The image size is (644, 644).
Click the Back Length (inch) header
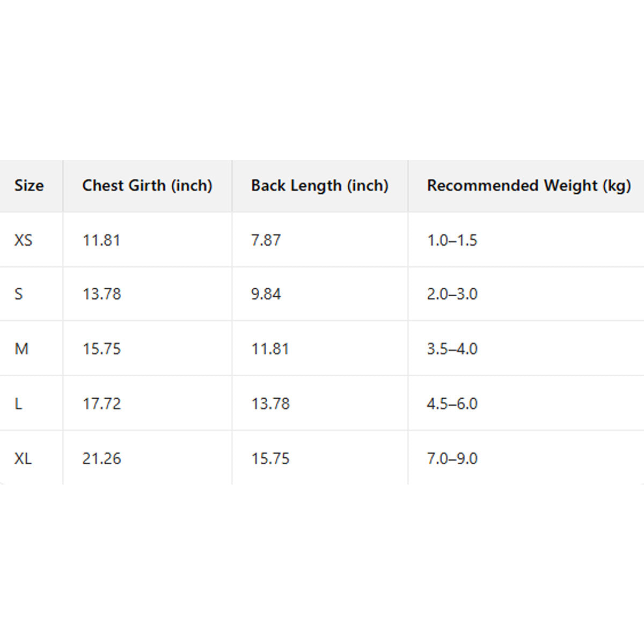[x=319, y=186]
